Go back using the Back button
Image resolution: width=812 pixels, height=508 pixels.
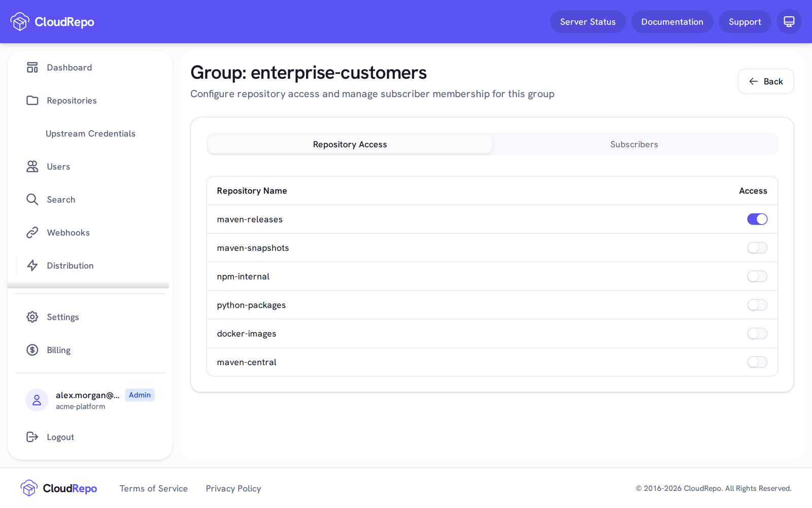[x=766, y=81]
